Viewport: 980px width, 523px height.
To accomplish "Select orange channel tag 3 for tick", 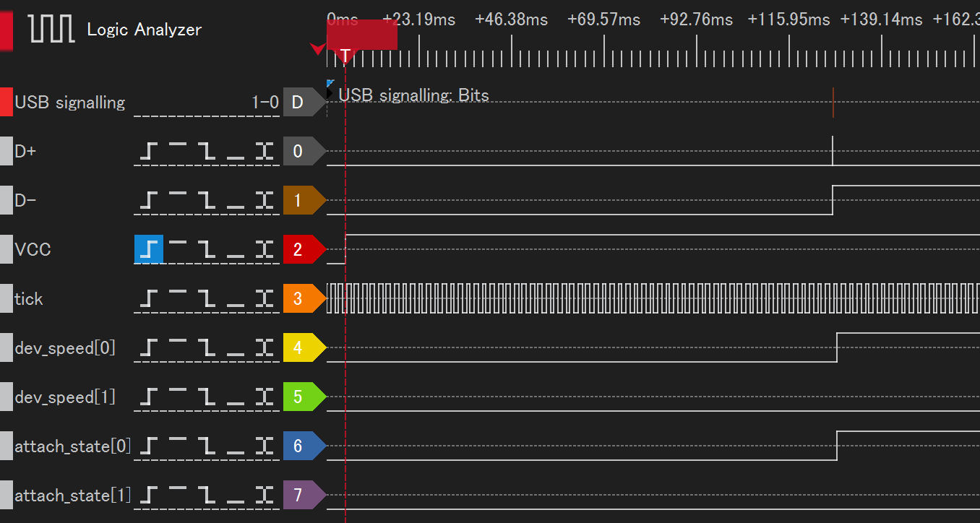I will [304, 298].
